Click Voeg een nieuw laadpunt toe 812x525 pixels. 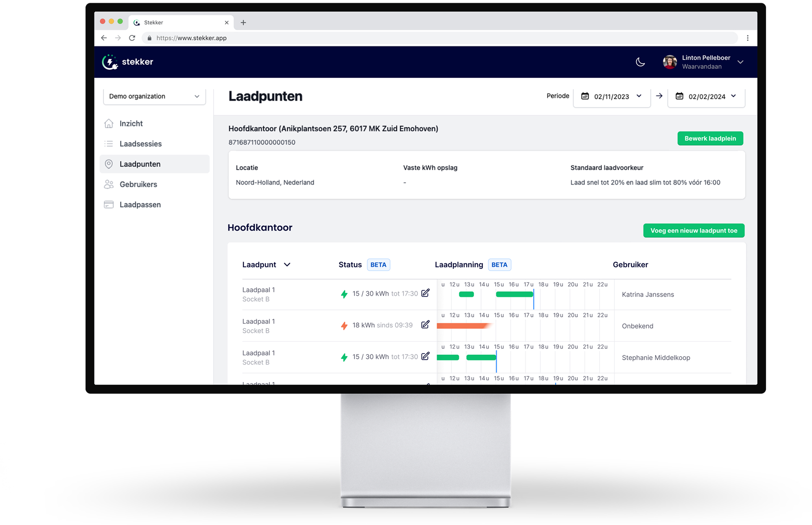[694, 231]
